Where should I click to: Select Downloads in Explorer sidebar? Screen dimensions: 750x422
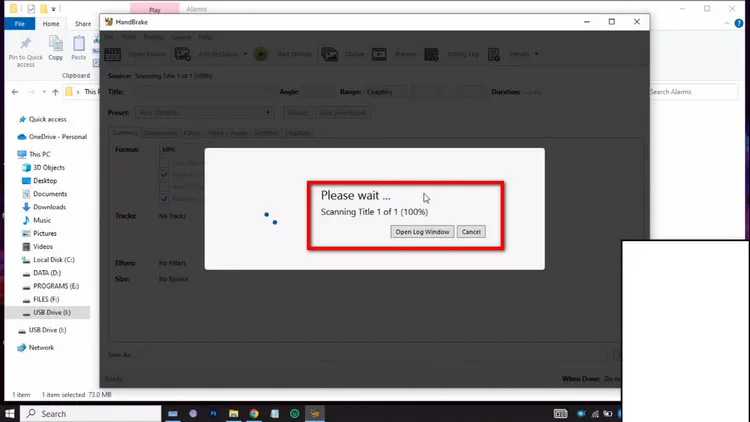coord(49,207)
